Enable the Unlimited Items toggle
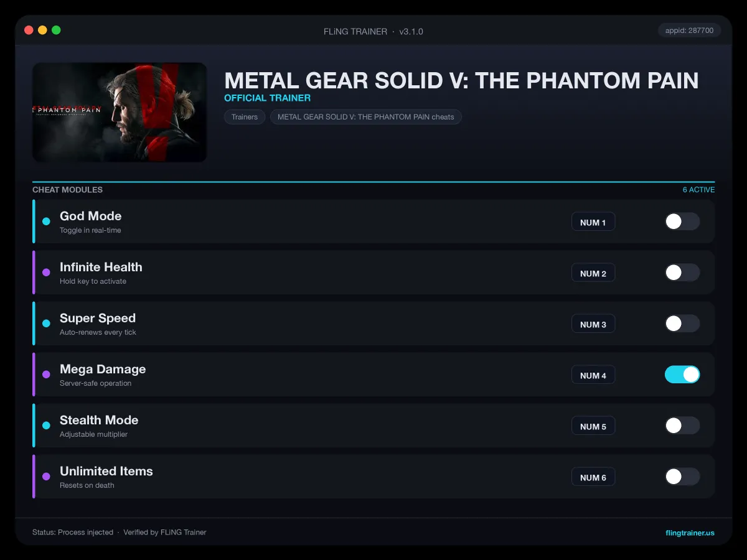The height and width of the screenshot is (560, 747). click(x=682, y=477)
